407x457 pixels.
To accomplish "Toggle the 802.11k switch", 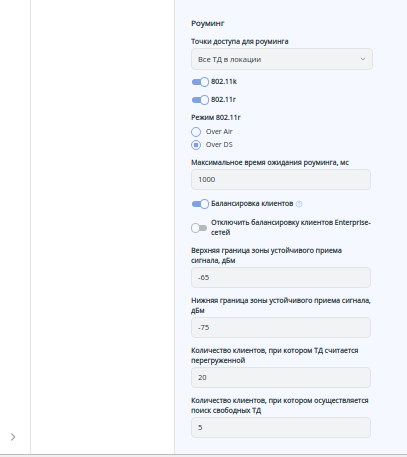I will [x=200, y=82].
